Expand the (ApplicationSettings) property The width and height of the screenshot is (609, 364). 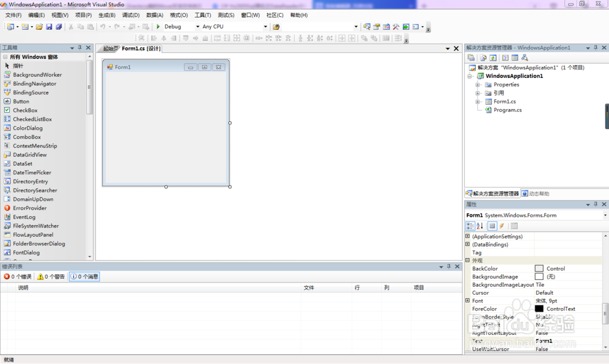click(x=468, y=236)
